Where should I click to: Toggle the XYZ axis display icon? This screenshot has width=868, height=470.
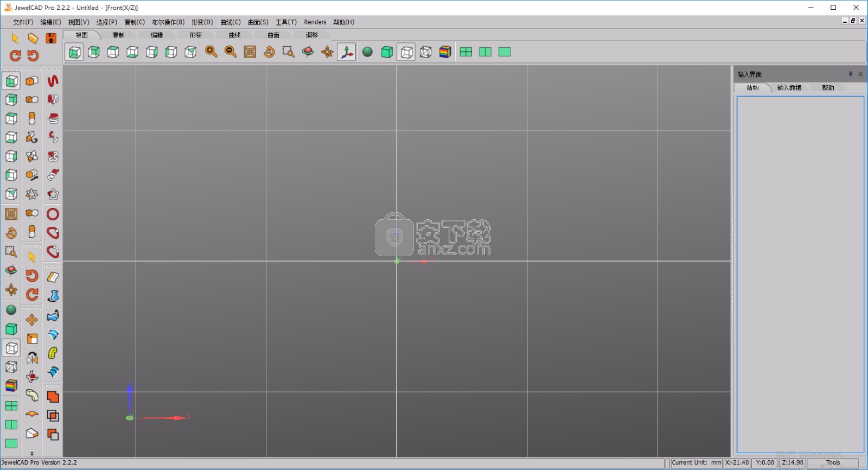pos(347,52)
